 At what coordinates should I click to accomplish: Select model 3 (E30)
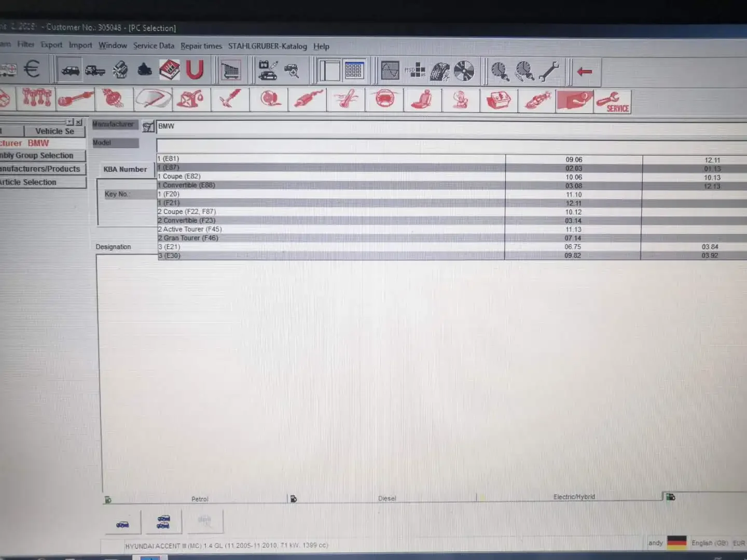pyautogui.click(x=451, y=256)
